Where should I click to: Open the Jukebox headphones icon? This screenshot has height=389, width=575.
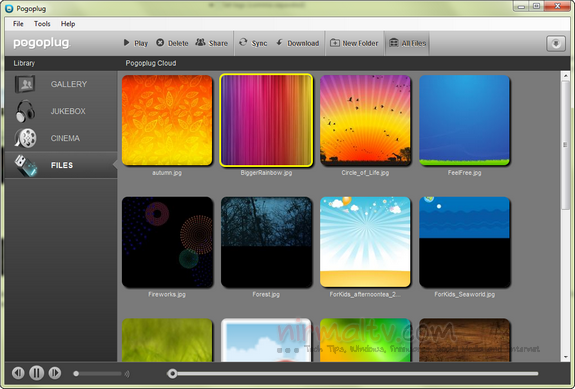(x=25, y=111)
